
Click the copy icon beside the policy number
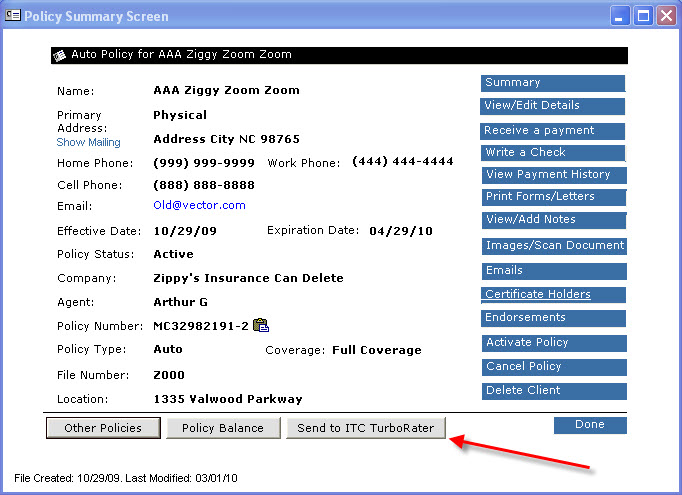point(261,325)
